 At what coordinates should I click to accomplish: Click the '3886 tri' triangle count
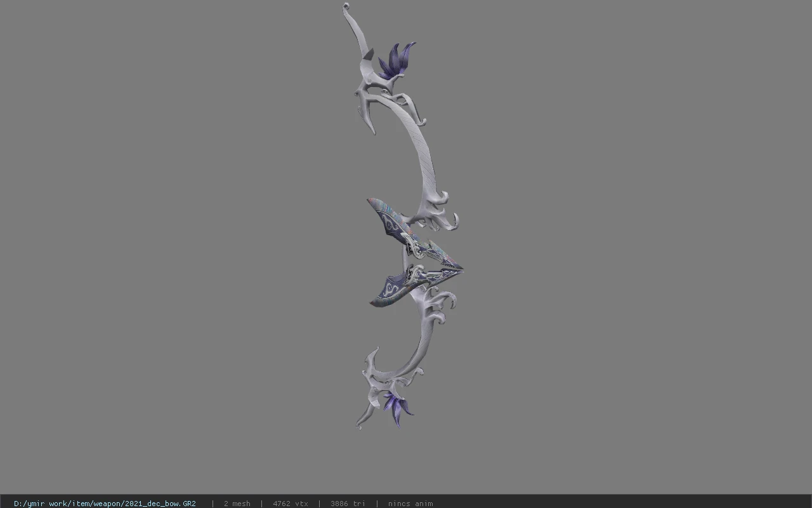348,504
